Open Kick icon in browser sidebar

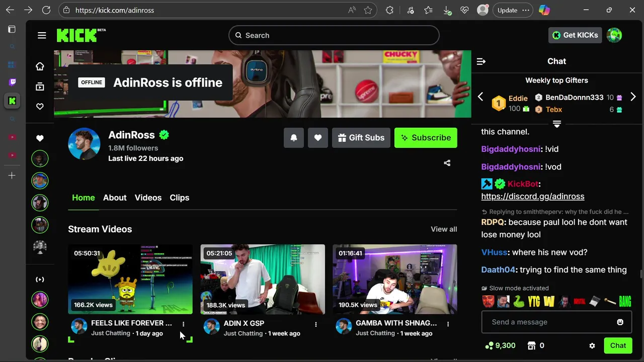(x=12, y=101)
